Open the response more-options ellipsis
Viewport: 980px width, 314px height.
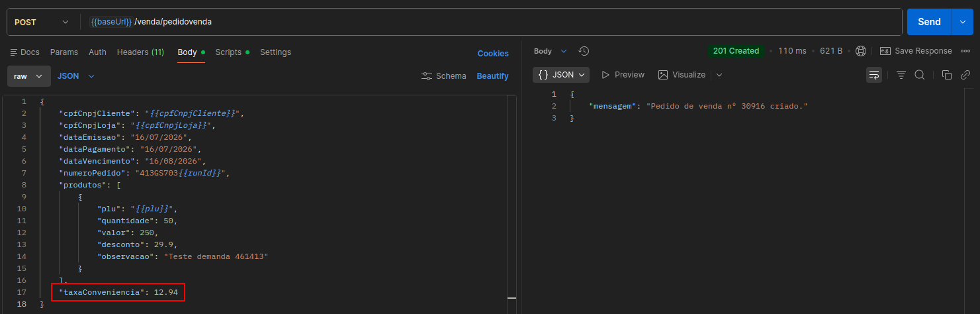click(965, 51)
